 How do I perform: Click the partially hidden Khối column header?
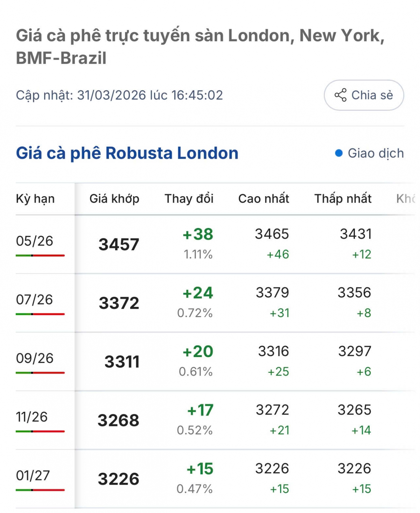pos(405,199)
